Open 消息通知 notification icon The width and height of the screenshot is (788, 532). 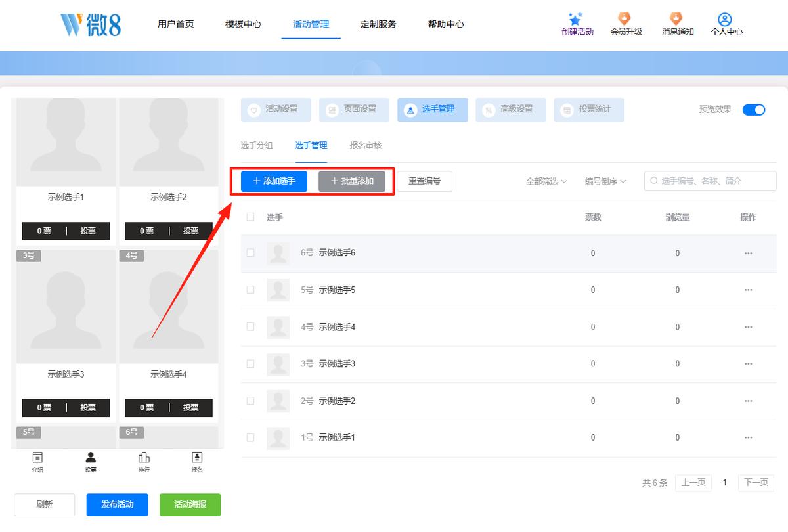click(677, 19)
